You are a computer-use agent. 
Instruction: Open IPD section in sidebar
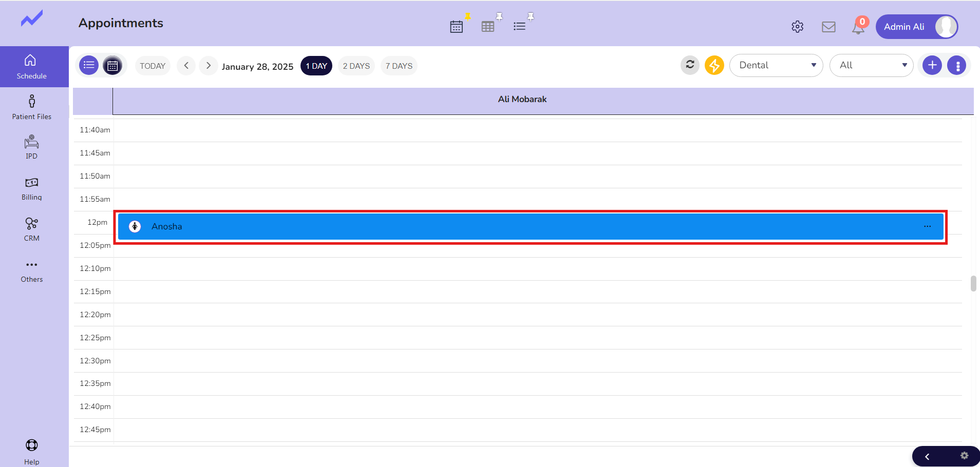pyautogui.click(x=32, y=147)
